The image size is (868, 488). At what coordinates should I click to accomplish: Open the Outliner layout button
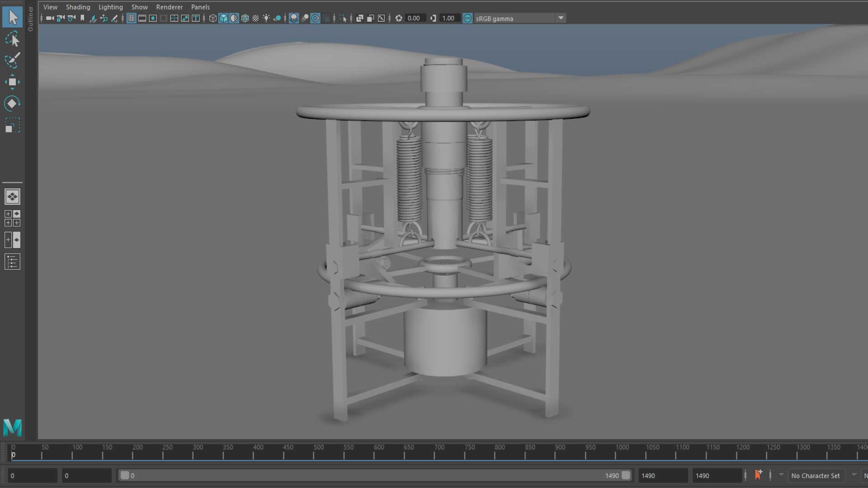point(12,262)
